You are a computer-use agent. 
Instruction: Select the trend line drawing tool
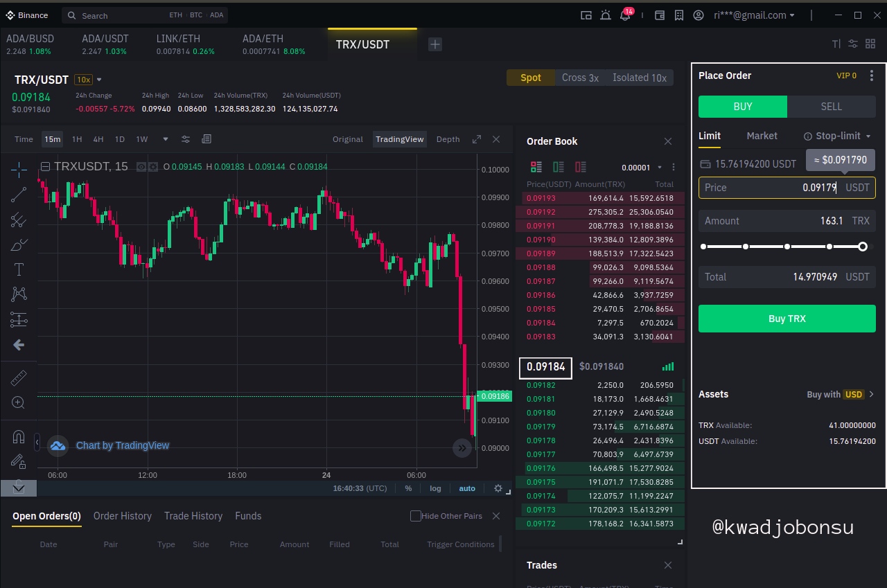coord(19,195)
